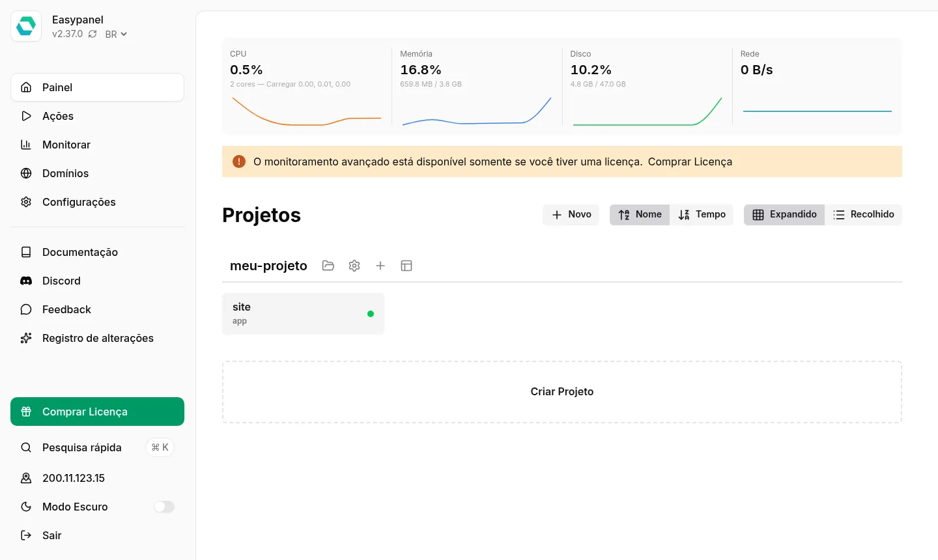Click the Criar Projeto area
The width and height of the screenshot is (938, 560).
(562, 392)
